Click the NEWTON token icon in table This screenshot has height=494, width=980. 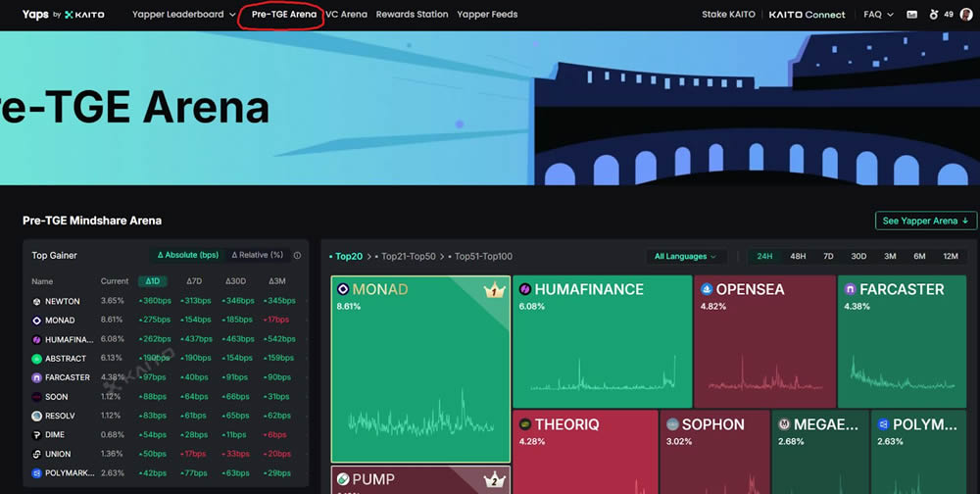pos(36,301)
